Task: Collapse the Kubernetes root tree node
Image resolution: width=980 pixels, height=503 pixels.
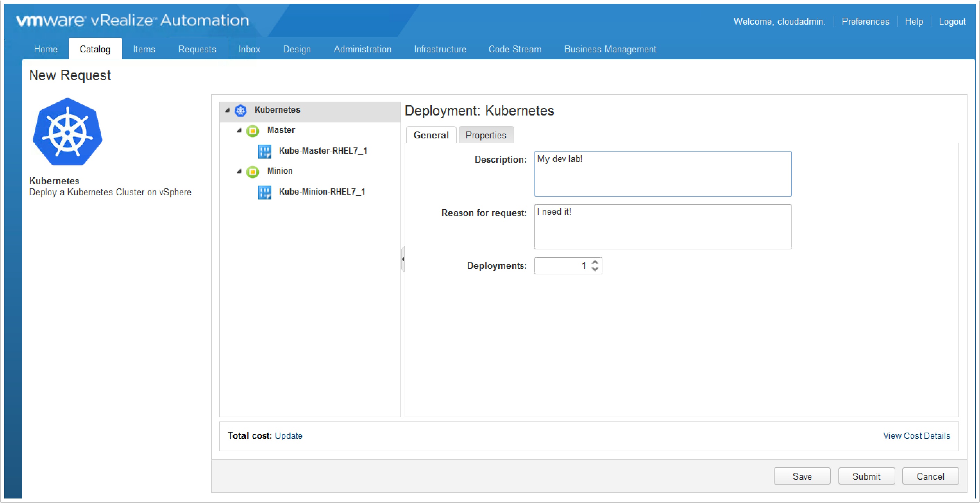Action: click(228, 110)
